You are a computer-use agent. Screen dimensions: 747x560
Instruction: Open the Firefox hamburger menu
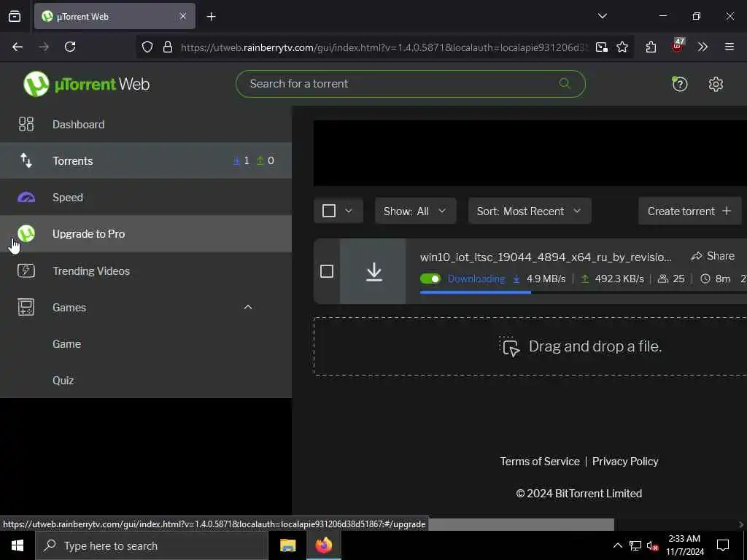coord(729,47)
